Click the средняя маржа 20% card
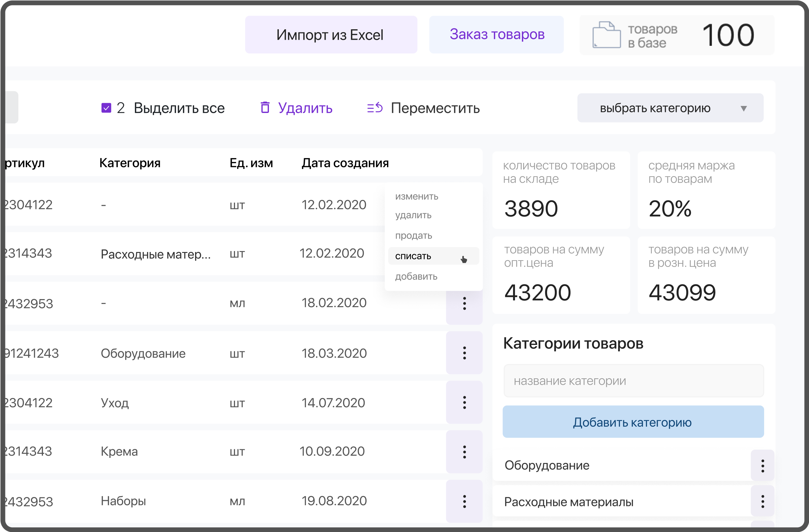This screenshot has width=809, height=532. [706, 190]
